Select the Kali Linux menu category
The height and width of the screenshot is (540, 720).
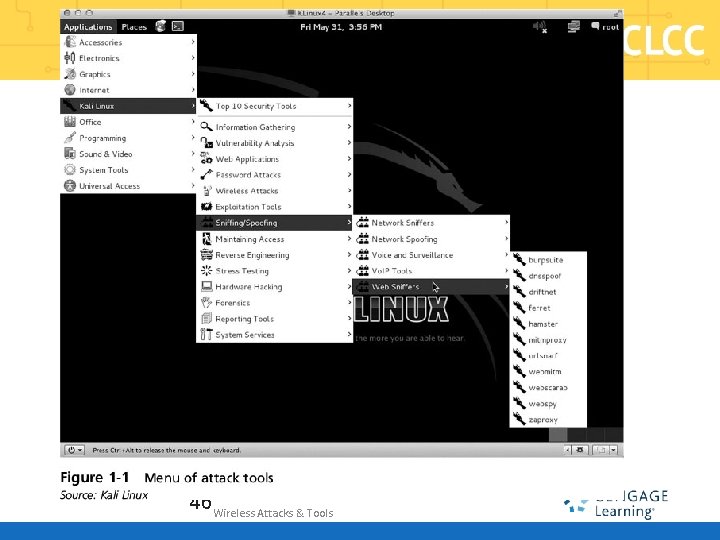pyautogui.click(x=129, y=106)
